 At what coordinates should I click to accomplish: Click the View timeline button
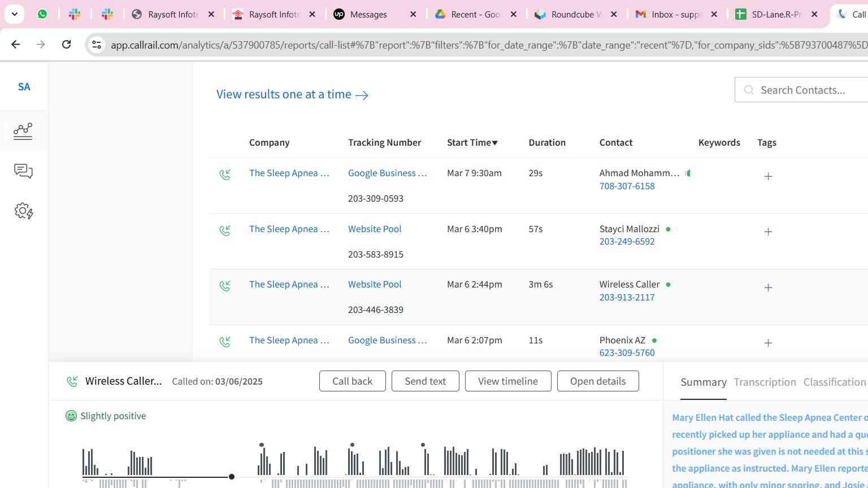508,381
